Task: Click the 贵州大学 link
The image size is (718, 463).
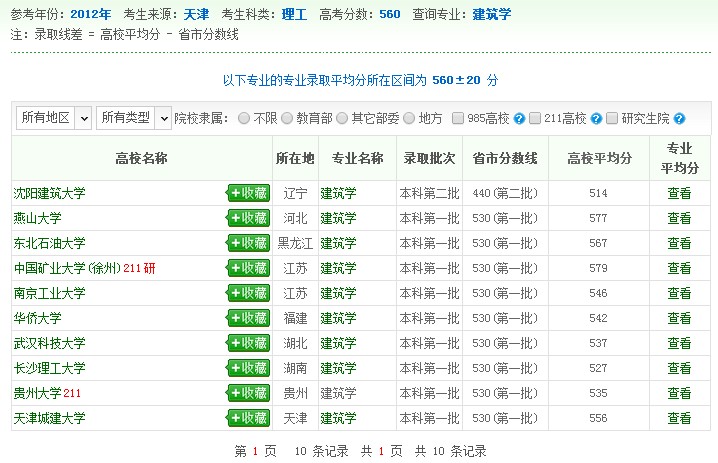Action: click(x=37, y=393)
